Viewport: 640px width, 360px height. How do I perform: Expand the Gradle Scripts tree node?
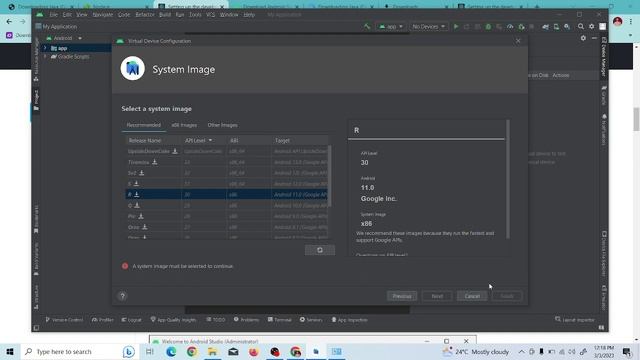coord(45,57)
